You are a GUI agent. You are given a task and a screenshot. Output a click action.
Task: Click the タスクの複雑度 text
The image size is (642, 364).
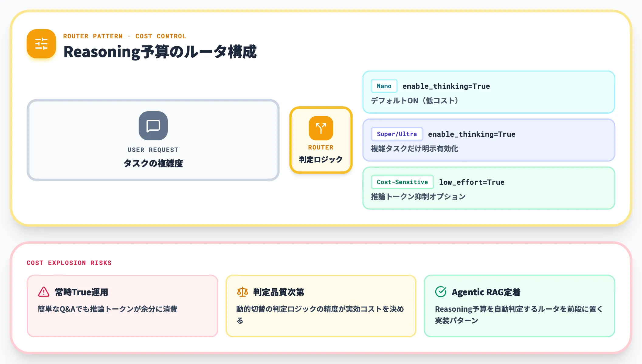pyautogui.click(x=153, y=163)
